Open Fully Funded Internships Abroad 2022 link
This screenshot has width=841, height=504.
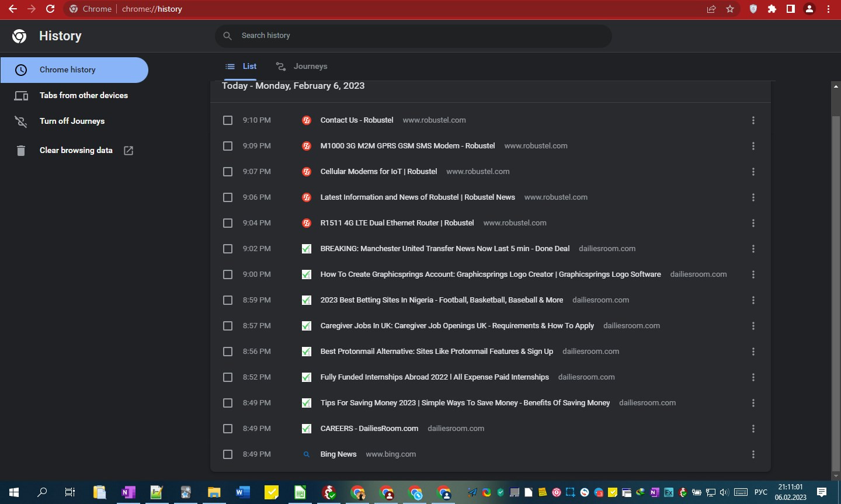435,377
